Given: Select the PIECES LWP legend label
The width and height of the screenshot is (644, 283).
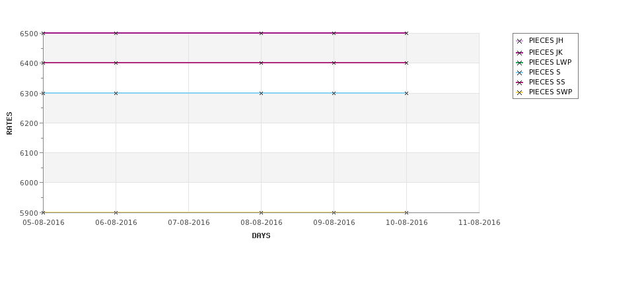Looking at the screenshot, I should coord(550,62).
